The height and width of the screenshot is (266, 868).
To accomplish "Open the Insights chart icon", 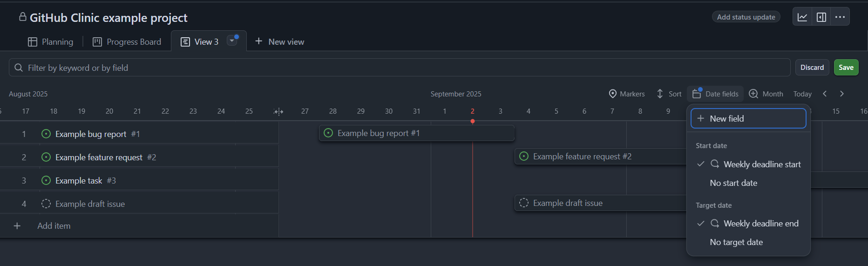I will click(802, 17).
